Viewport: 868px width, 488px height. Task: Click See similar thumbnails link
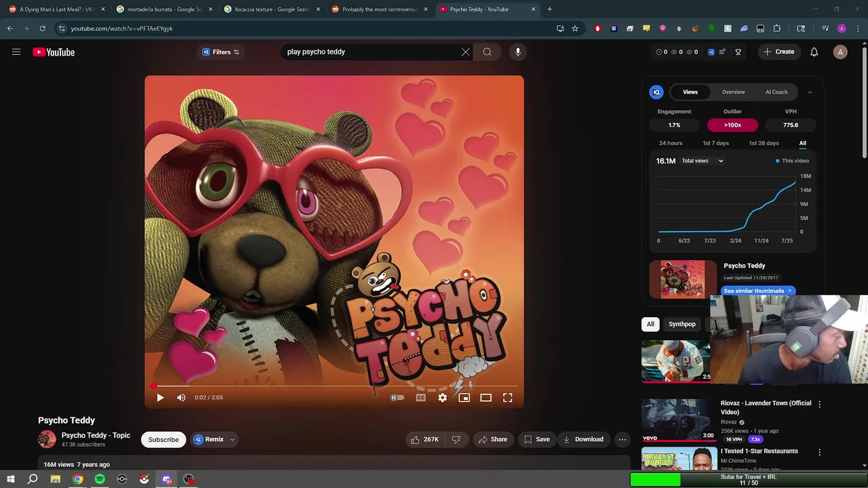(757, 291)
